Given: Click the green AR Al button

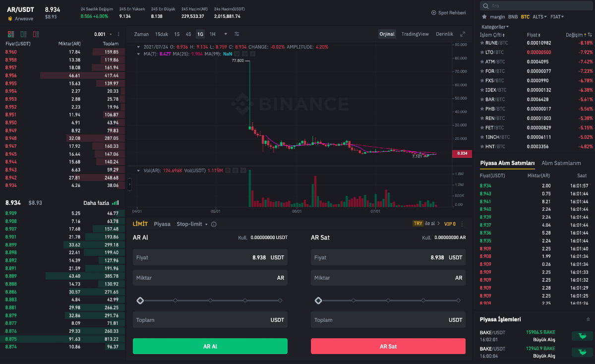Looking at the screenshot, I should coord(210,346).
